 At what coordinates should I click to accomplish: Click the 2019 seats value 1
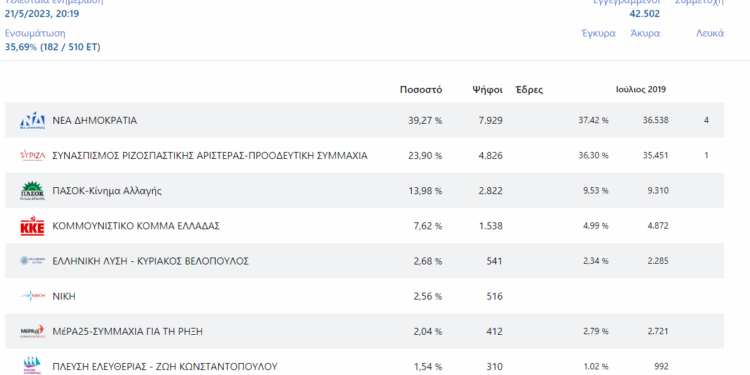point(706,155)
